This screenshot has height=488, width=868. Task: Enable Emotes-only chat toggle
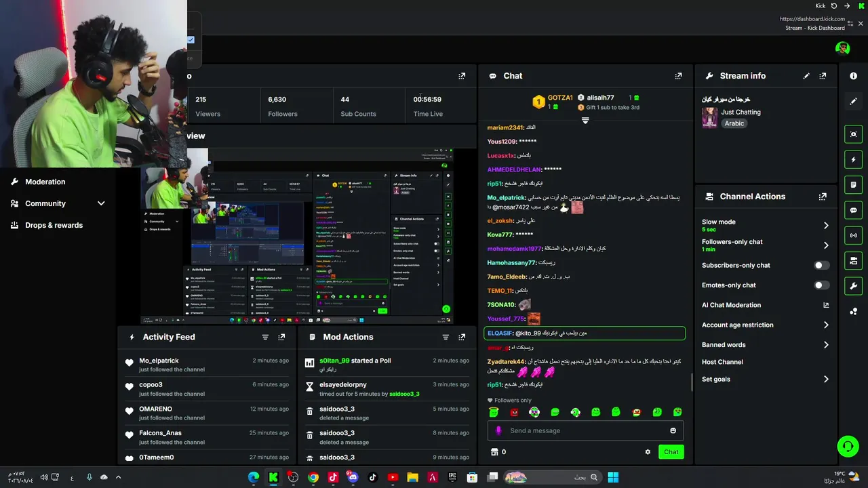(x=821, y=285)
